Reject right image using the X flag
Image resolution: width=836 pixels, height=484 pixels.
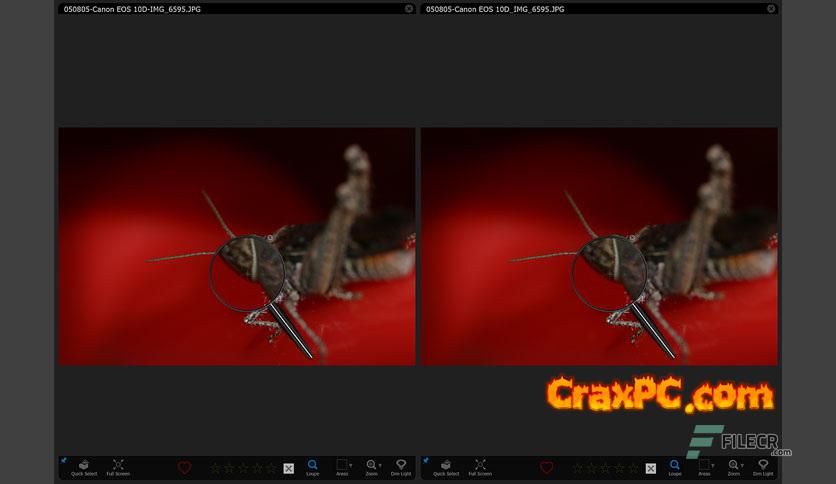point(650,469)
